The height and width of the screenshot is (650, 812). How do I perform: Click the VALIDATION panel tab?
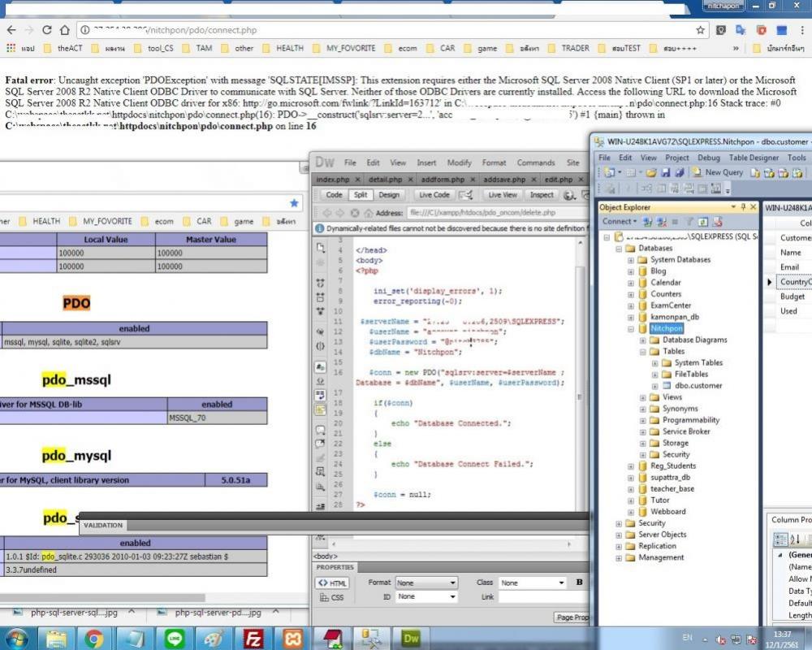click(x=103, y=525)
